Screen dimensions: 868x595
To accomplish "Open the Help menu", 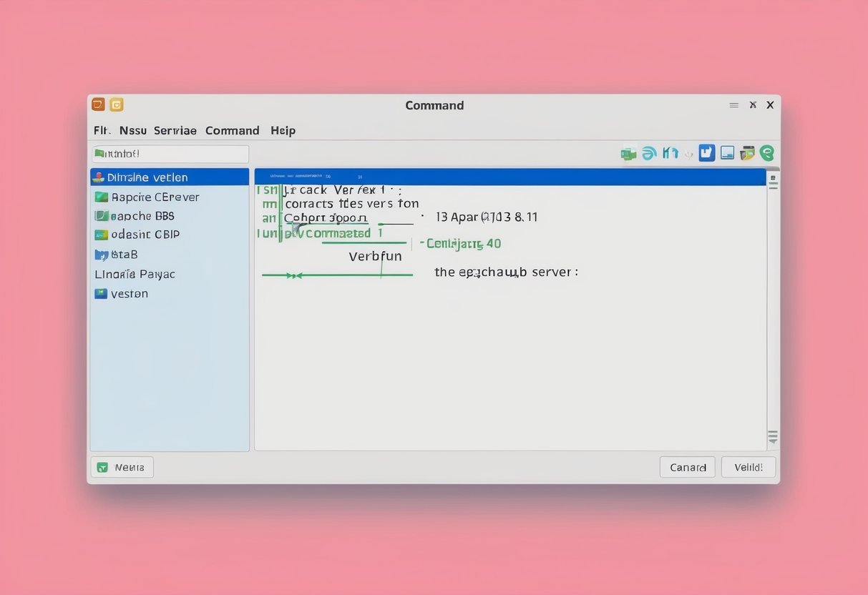I will [283, 130].
